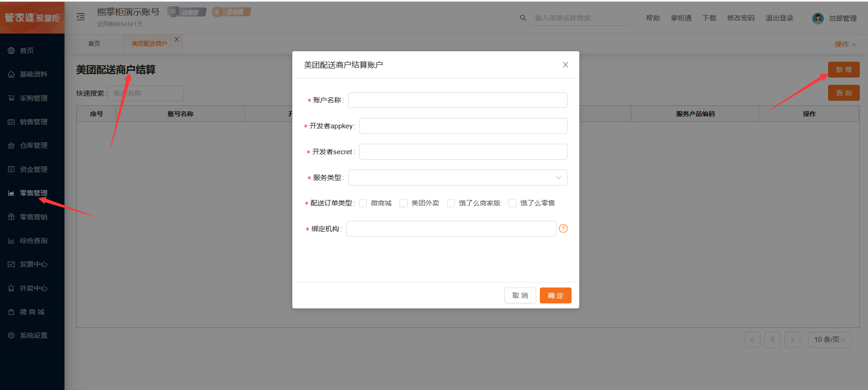868x390 pixels.
Task: Click the 采购管理 cart icon
Action: [x=11, y=98]
